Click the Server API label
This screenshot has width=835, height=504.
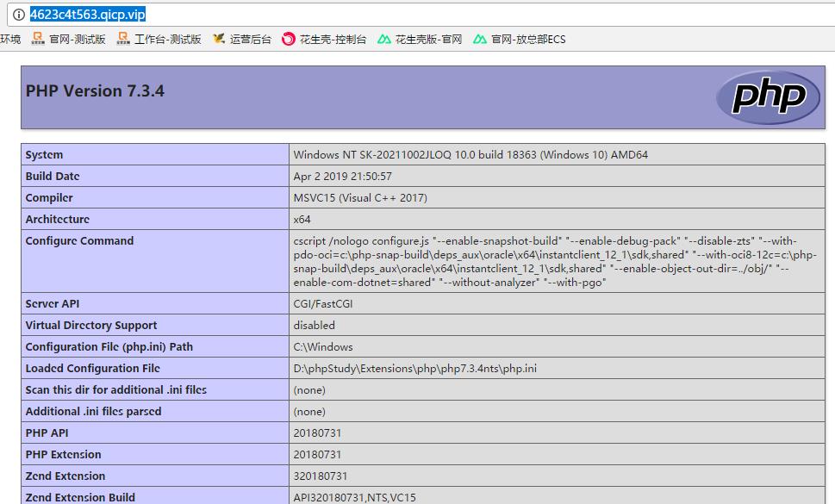pos(53,304)
